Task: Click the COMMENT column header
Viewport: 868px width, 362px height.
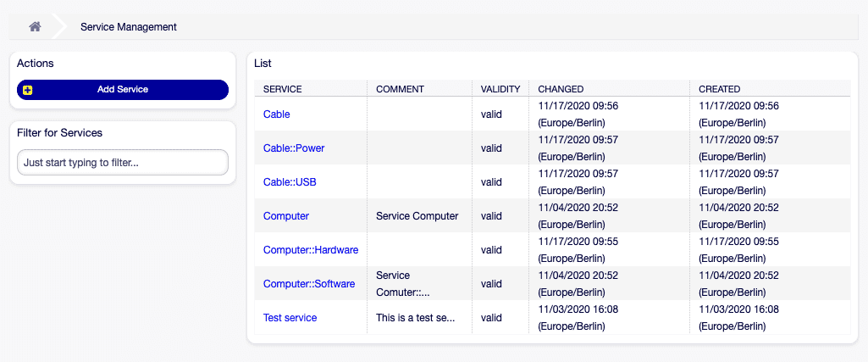Action: tap(400, 89)
